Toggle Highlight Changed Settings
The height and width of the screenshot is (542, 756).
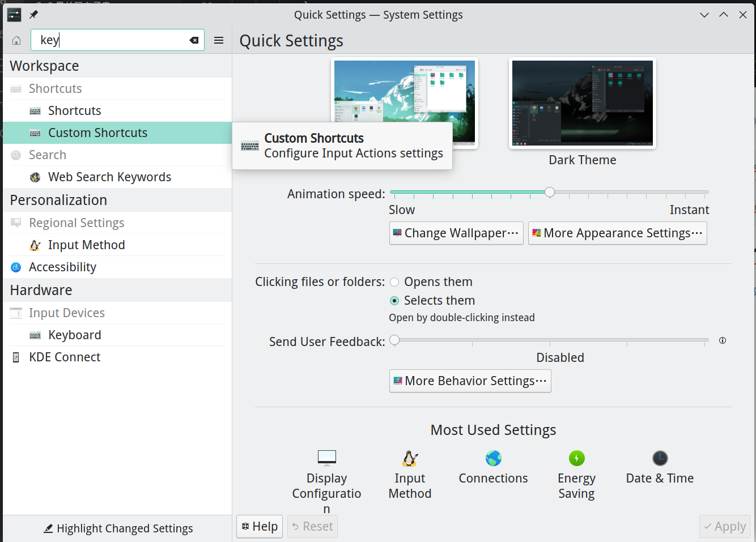[118, 528]
